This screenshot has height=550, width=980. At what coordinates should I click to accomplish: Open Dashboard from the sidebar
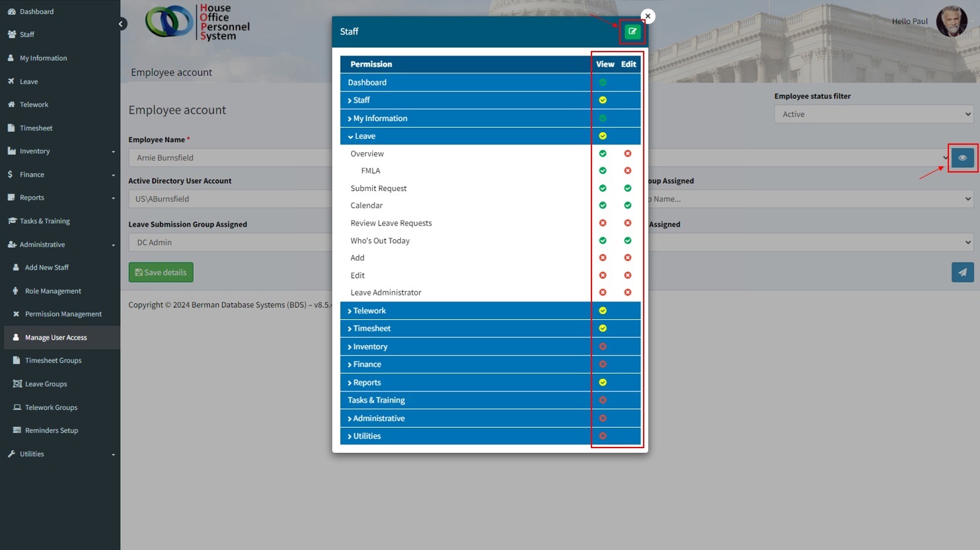click(x=36, y=12)
